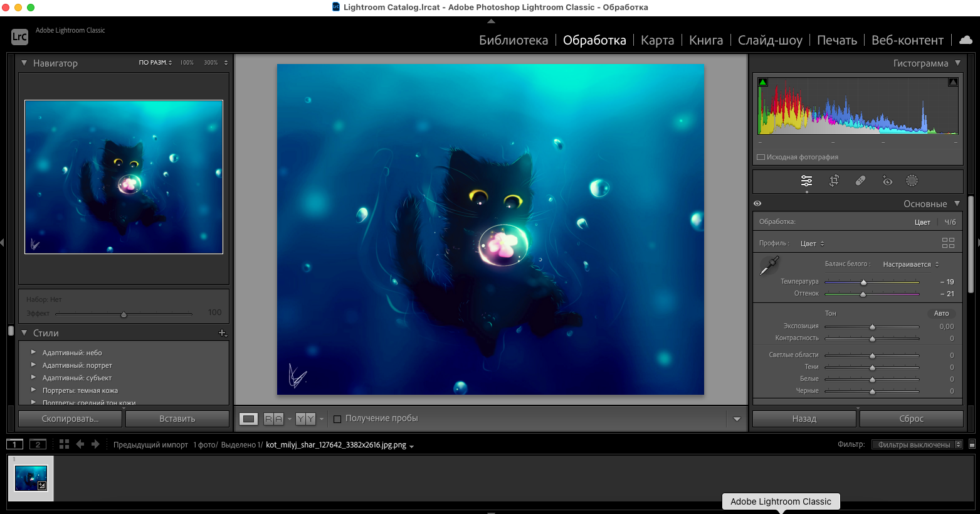Click the add preset plus icon in Стили

point(222,333)
